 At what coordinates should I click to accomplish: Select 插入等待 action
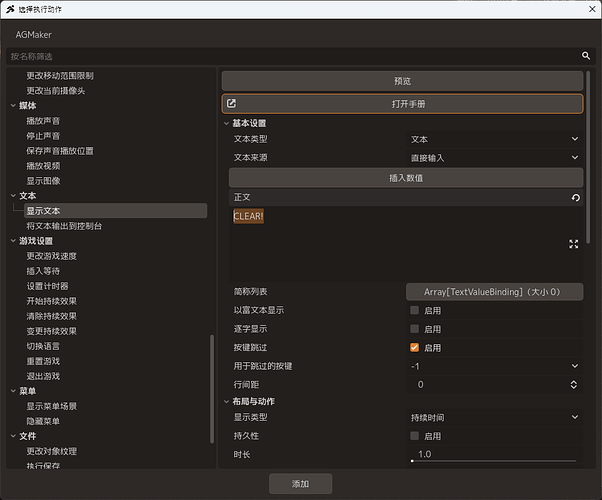[x=43, y=271]
